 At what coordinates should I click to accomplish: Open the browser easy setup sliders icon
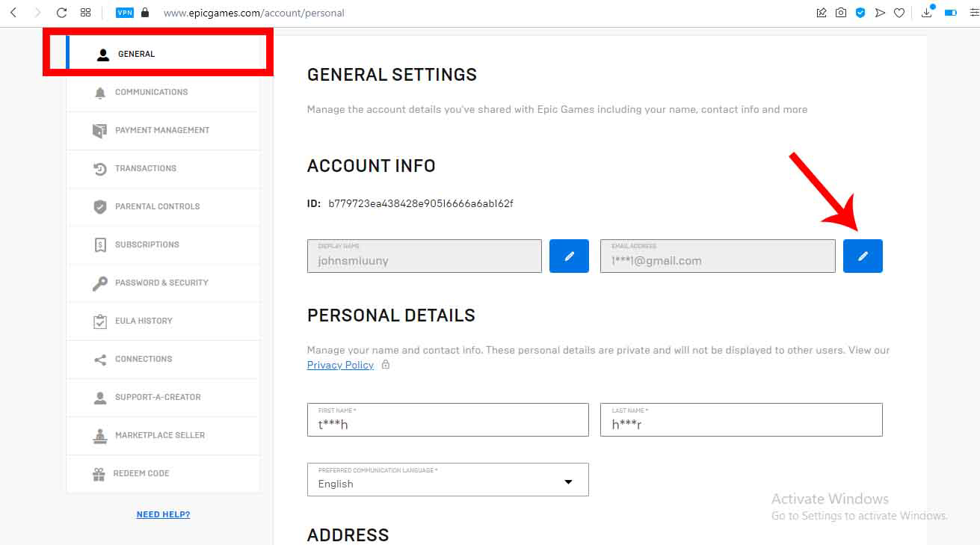pyautogui.click(x=973, y=13)
